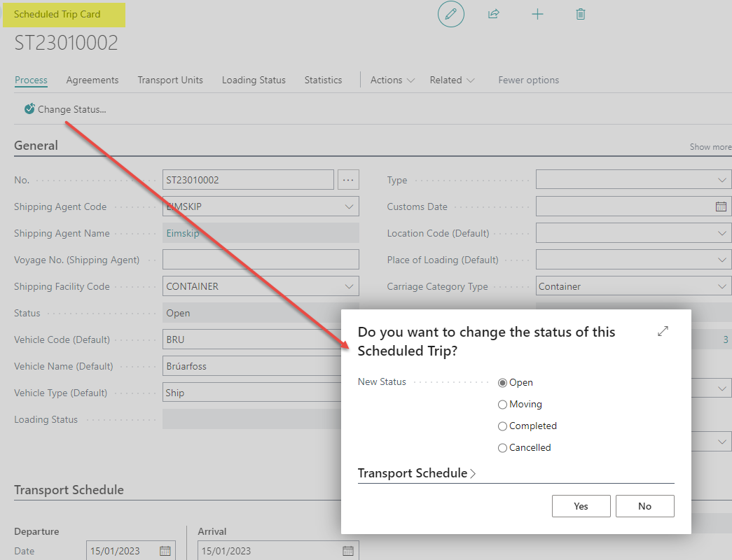Open the Customs Date calendar picker
This screenshot has width=732, height=560.
(721, 206)
